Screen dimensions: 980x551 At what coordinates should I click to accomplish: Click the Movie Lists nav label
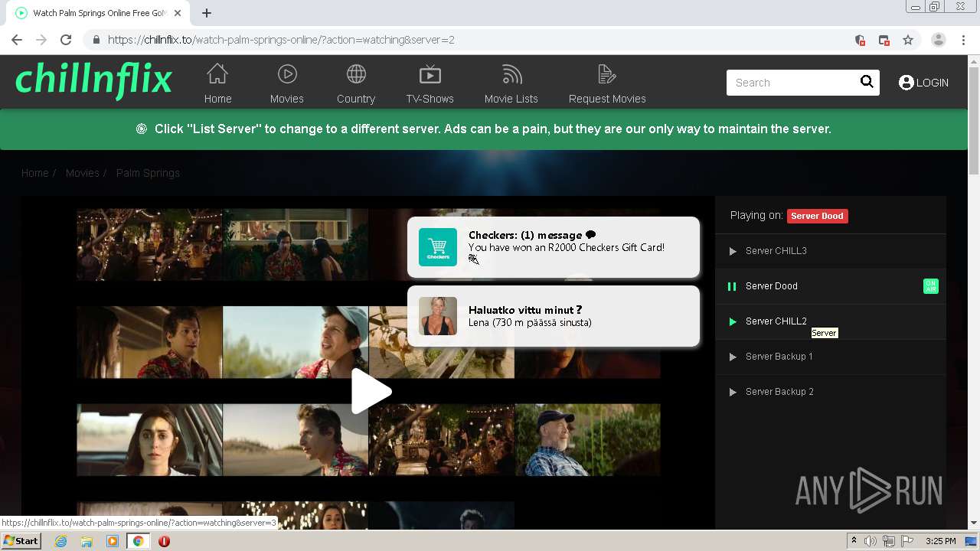click(x=511, y=99)
